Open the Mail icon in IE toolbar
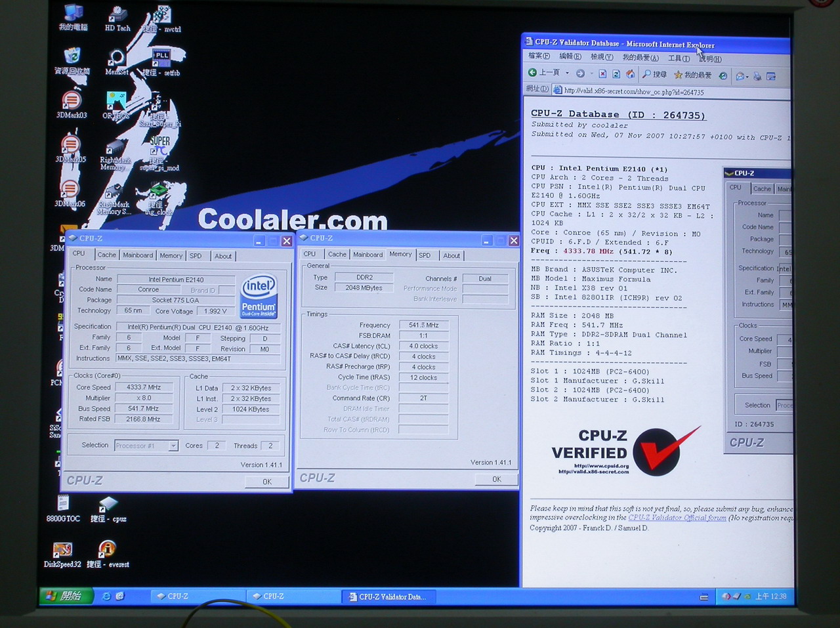This screenshot has width=840, height=628. 741,76
